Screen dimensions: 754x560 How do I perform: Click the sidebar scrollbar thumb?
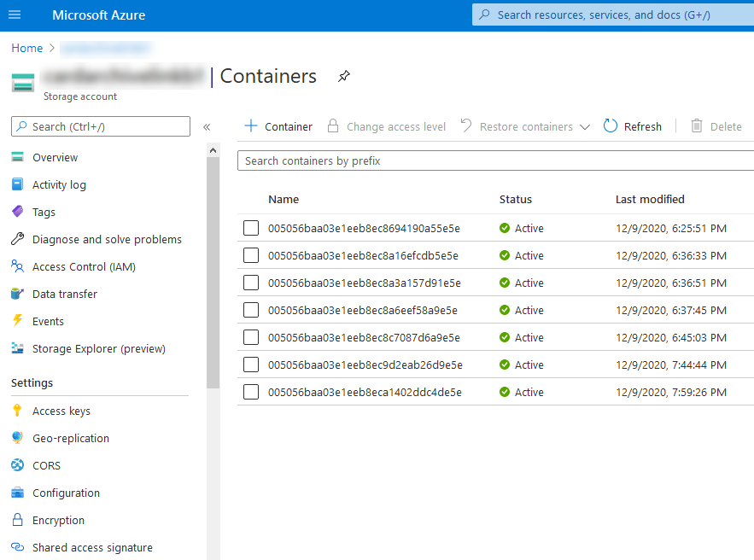pyautogui.click(x=213, y=272)
